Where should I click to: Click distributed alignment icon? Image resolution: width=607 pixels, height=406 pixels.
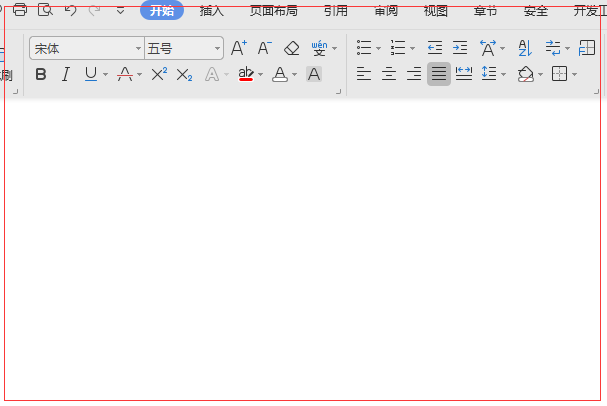click(464, 74)
